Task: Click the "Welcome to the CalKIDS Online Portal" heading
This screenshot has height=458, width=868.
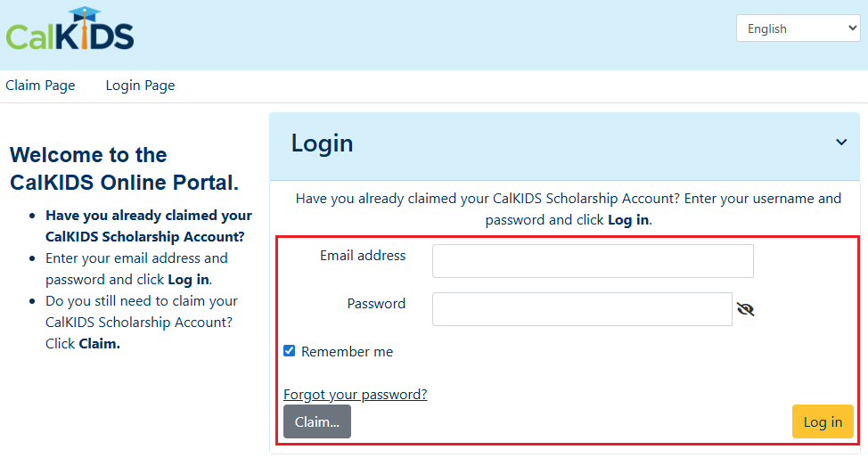Action: [x=124, y=168]
